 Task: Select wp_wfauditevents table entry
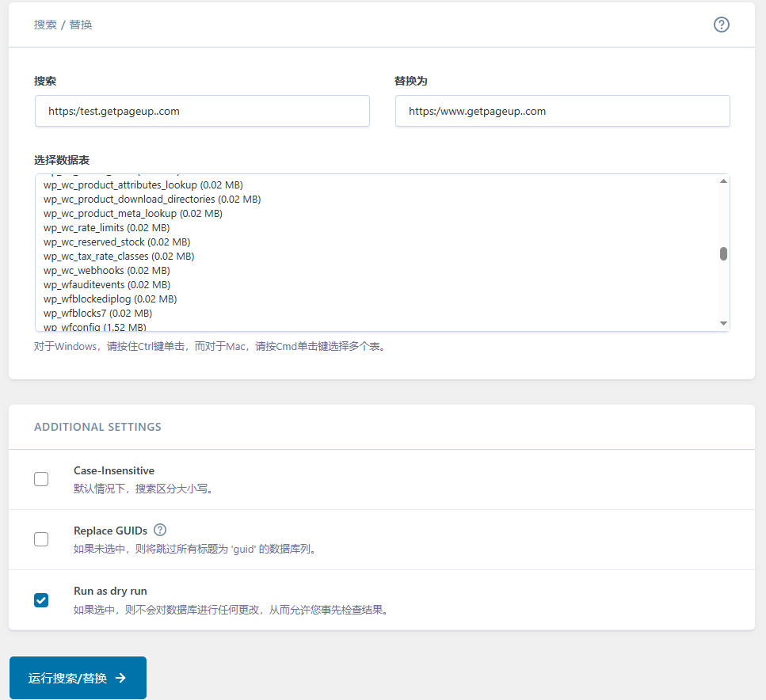coord(106,285)
